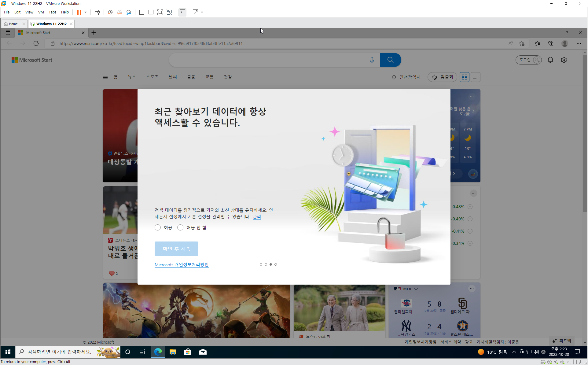Select the 허용 radio button
The height and width of the screenshot is (365, 588).
point(158,227)
